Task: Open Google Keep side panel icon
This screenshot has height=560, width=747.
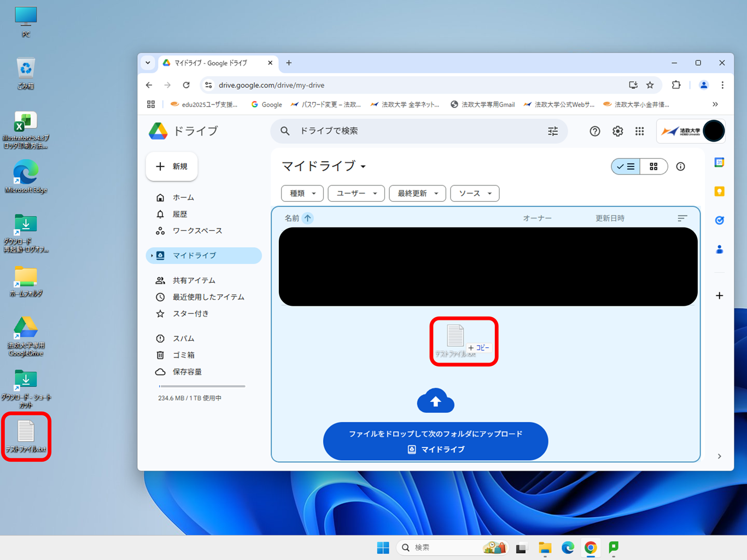Action: pyautogui.click(x=719, y=191)
